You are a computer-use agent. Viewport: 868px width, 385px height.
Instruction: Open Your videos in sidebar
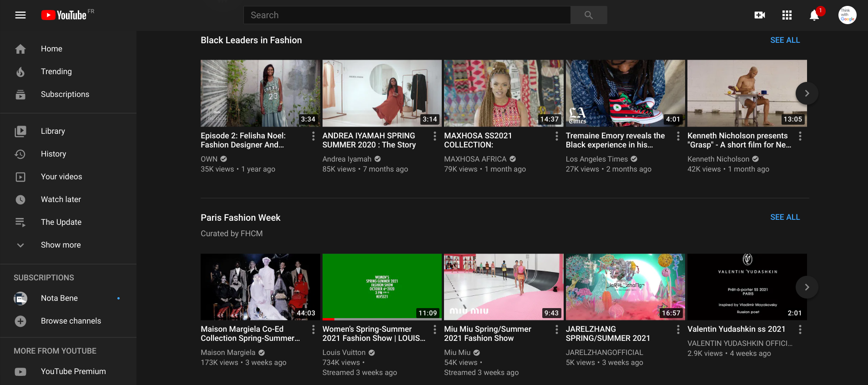coord(68,177)
